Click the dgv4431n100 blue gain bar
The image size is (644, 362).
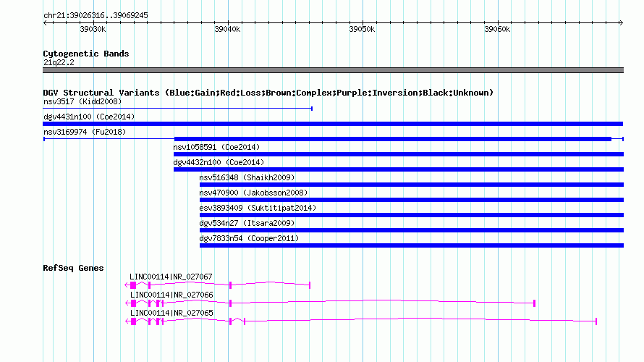click(333, 124)
